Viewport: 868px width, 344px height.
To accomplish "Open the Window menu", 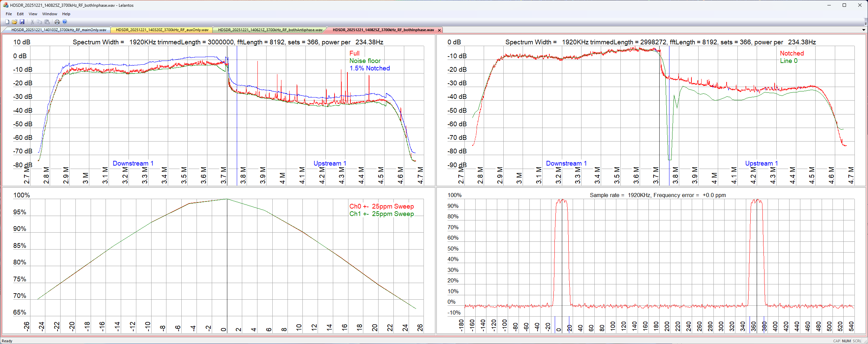I will coord(49,14).
